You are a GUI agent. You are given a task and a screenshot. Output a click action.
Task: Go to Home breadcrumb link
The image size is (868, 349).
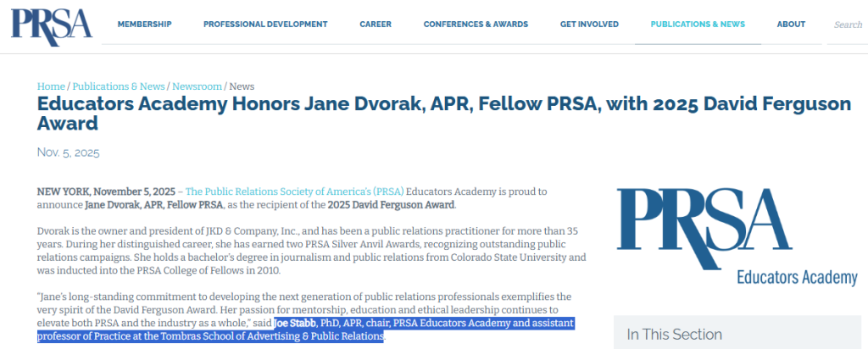(51, 86)
